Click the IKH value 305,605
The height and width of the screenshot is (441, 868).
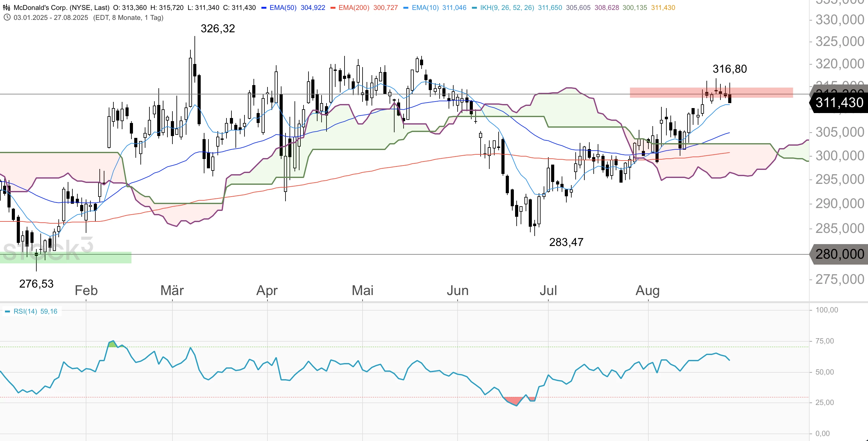tap(578, 7)
